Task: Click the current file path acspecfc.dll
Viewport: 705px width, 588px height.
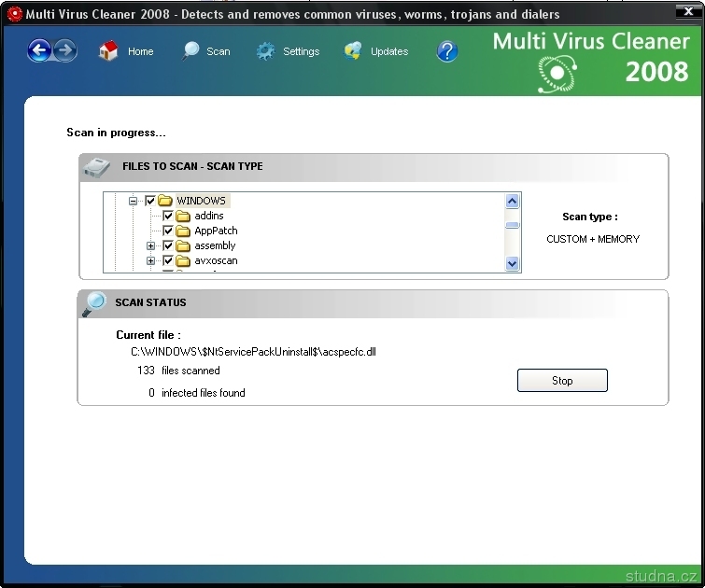Action: pyautogui.click(x=253, y=352)
